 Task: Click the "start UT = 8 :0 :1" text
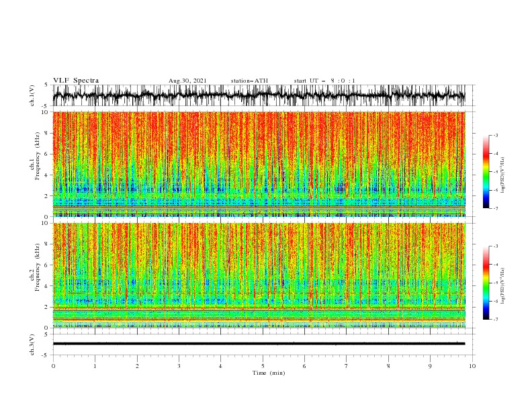tap(324, 81)
